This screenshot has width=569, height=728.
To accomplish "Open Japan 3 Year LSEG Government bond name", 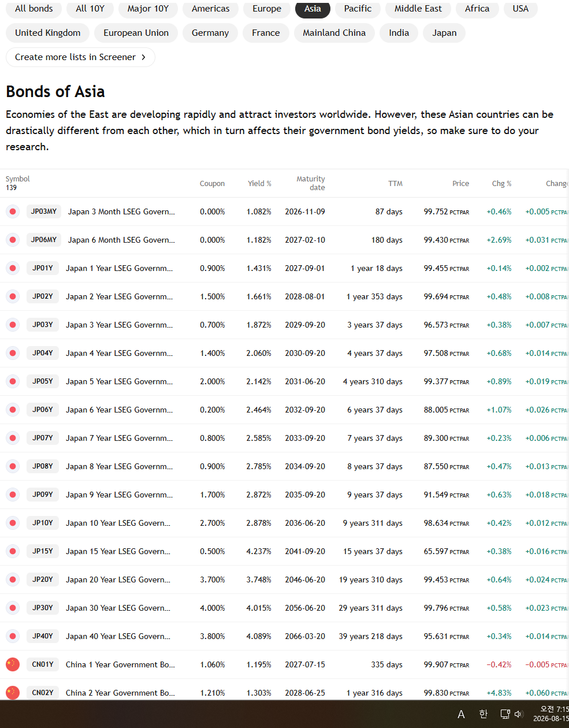I will [x=119, y=325].
